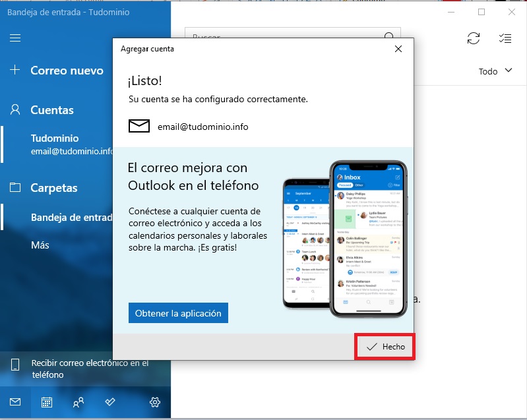This screenshot has height=420, width=527.
Task: Open Settings gear icon
Action: tap(154, 402)
